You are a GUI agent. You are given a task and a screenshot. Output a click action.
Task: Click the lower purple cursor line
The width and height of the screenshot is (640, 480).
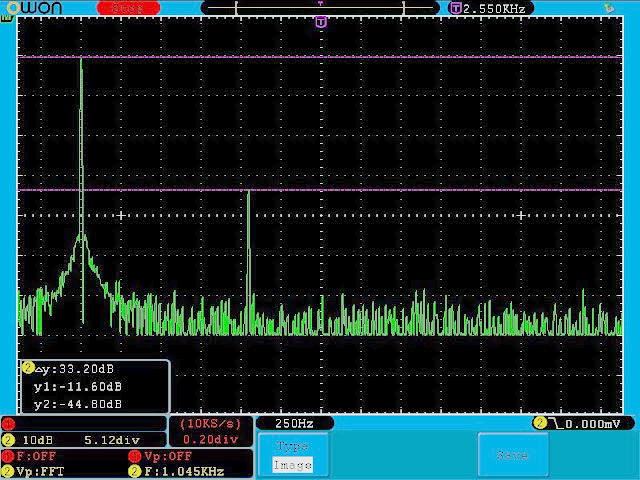tap(400, 189)
